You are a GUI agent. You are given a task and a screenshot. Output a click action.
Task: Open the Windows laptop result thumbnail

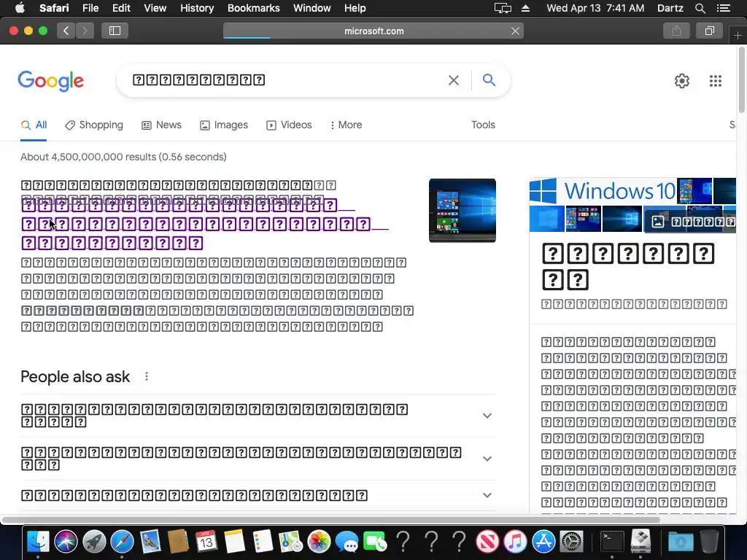click(462, 211)
